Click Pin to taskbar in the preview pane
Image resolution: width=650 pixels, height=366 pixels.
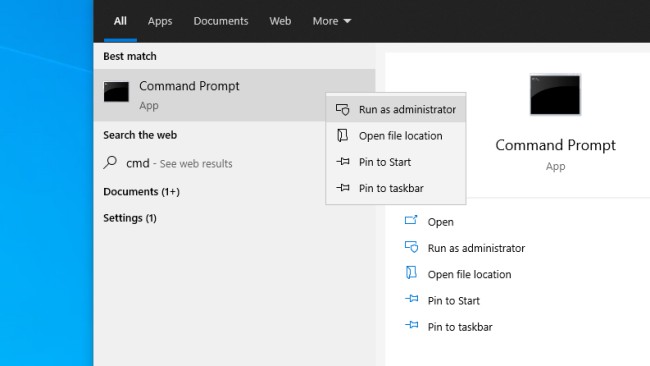460,327
